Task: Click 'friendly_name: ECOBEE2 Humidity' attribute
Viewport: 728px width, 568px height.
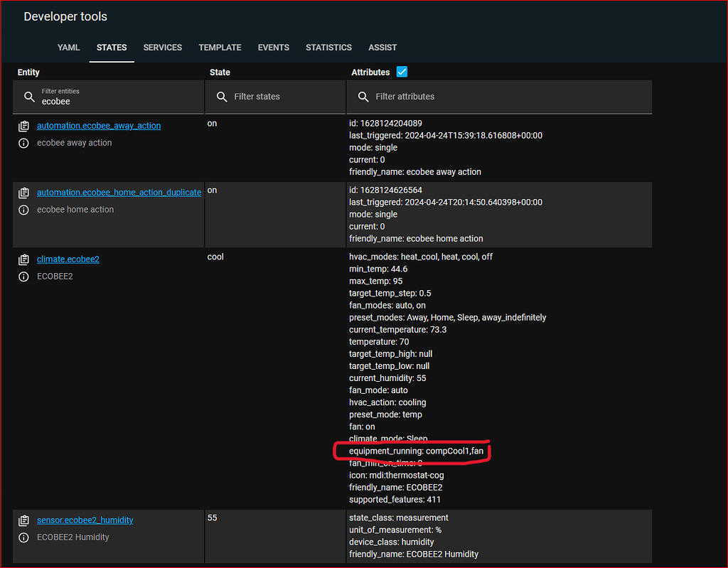Action: tap(413, 554)
